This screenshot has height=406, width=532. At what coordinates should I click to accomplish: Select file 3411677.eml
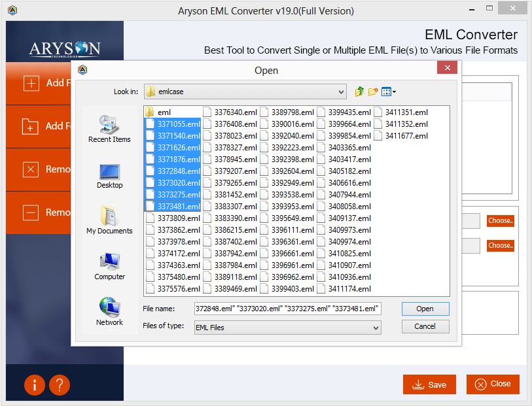(x=406, y=136)
